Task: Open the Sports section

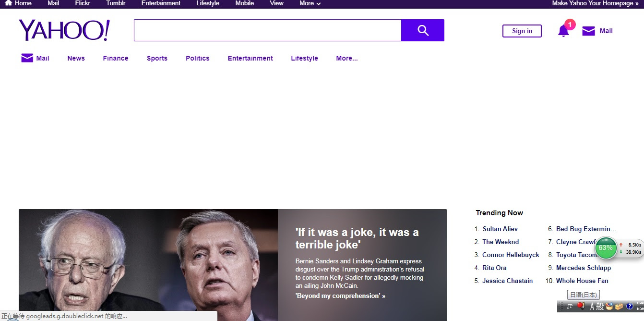Action: (157, 58)
